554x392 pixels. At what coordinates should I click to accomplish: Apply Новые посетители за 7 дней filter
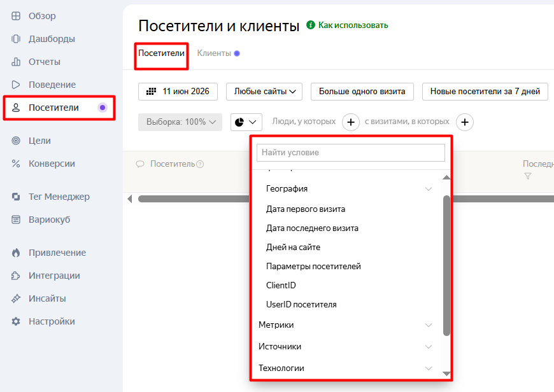pyautogui.click(x=485, y=92)
